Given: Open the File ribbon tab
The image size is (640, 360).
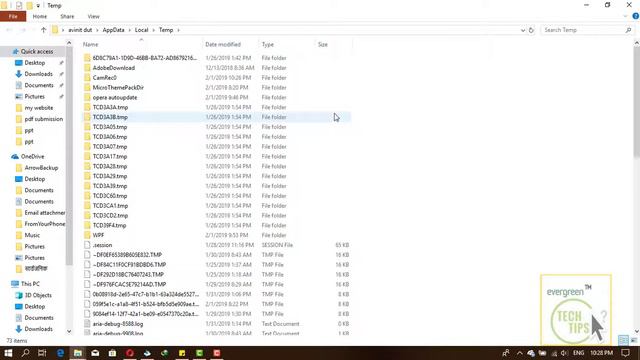Looking at the screenshot, I should [13, 16].
